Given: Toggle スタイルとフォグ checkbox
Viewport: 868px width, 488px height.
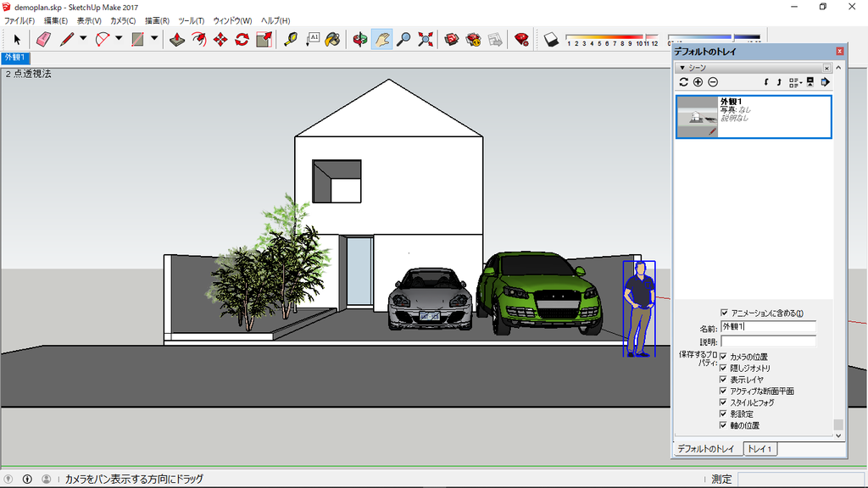Looking at the screenshot, I should (x=723, y=402).
